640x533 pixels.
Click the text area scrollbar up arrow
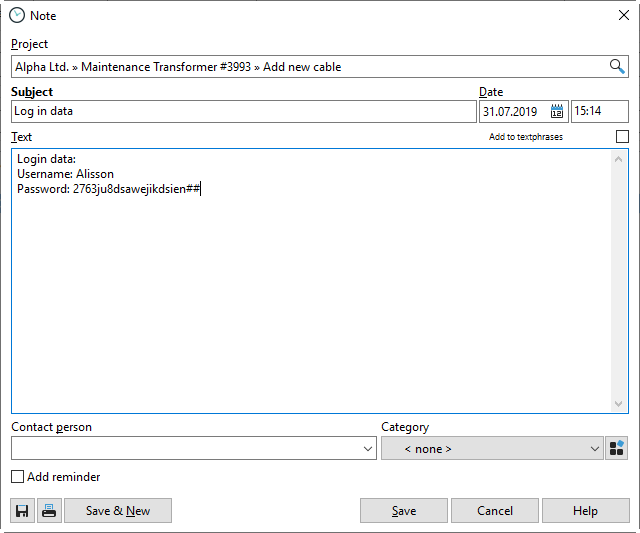pos(618,159)
